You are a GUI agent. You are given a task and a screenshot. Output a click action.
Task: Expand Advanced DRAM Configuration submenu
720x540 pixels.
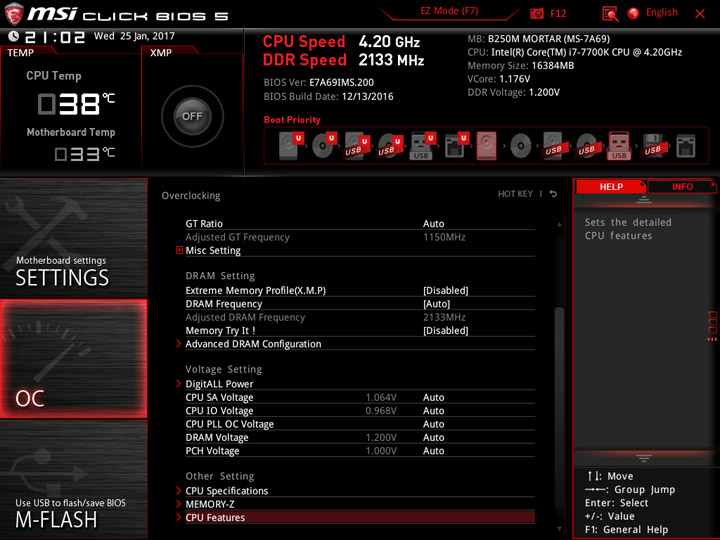tap(360, 344)
